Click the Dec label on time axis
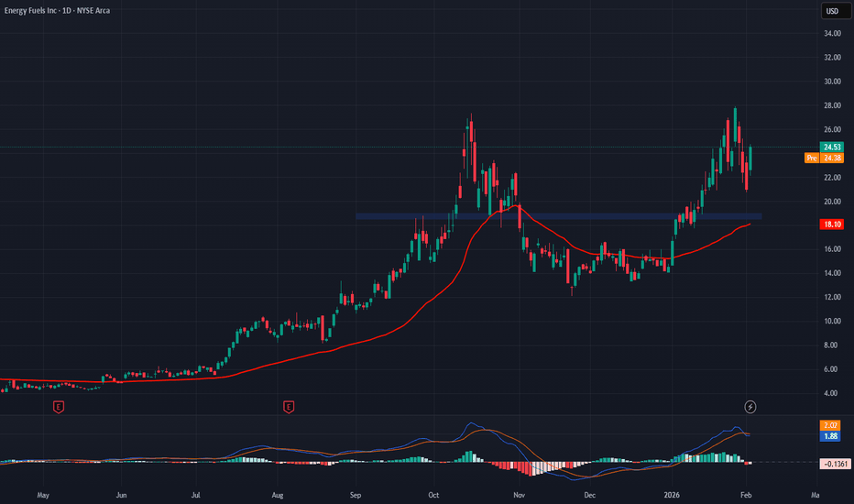 [x=589, y=495]
